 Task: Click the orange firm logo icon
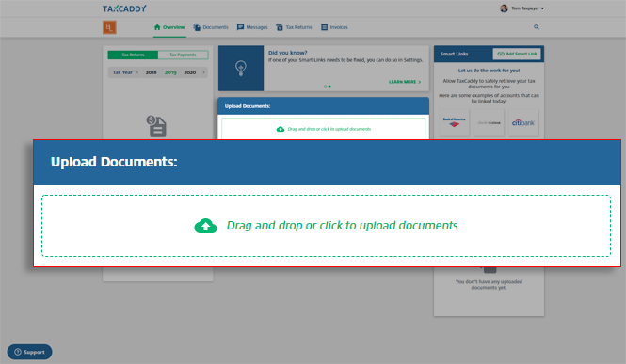point(109,27)
